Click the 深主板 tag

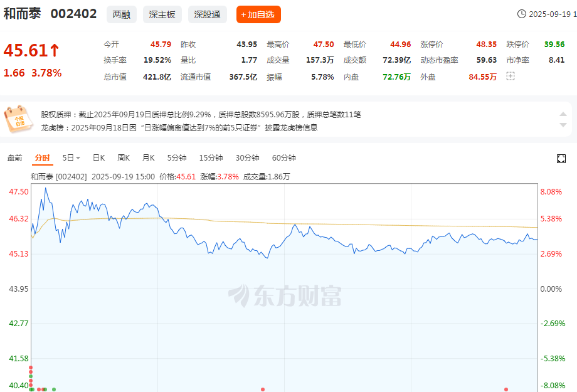pos(162,14)
